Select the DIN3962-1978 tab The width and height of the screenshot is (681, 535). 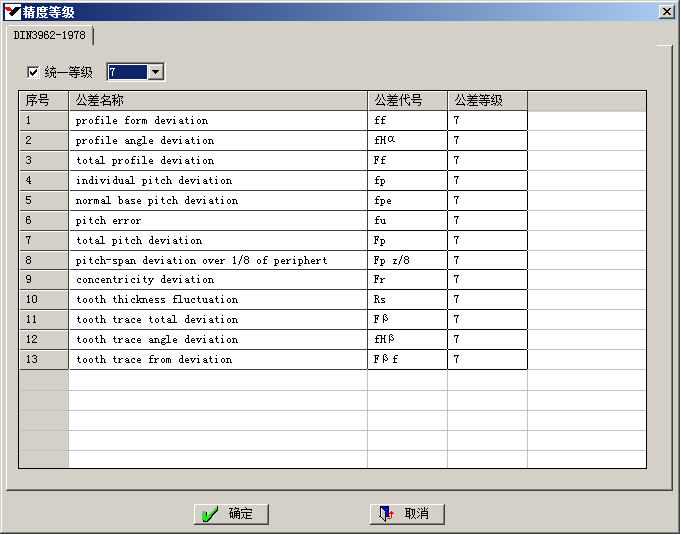click(49, 35)
